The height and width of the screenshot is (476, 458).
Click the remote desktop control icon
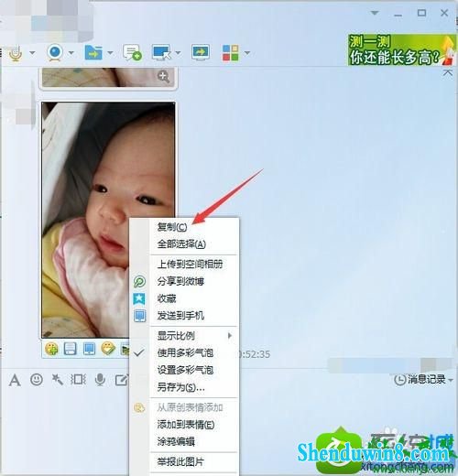tap(161, 52)
